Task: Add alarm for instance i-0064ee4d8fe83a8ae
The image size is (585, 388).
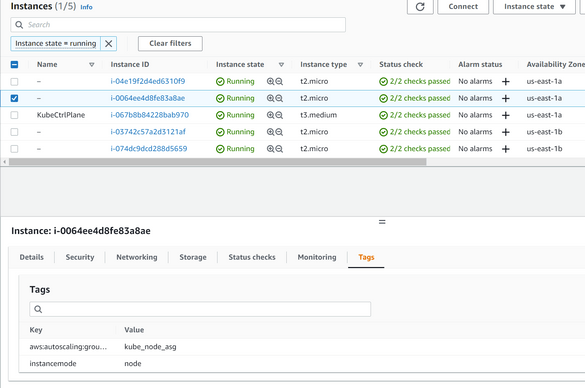Action: (506, 98)
